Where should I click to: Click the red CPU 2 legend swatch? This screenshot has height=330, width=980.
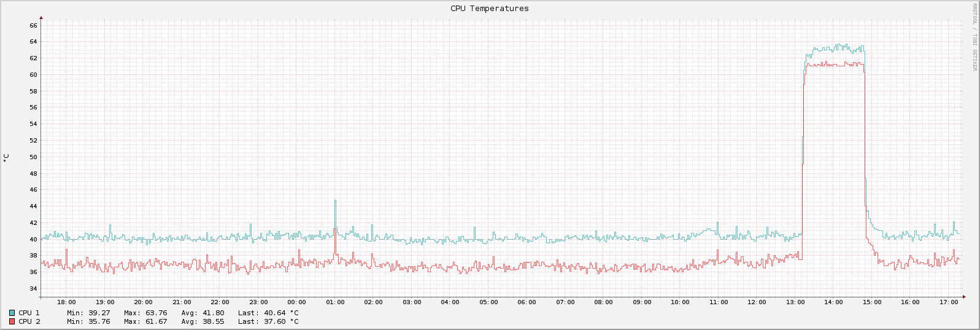click(12, 321)
